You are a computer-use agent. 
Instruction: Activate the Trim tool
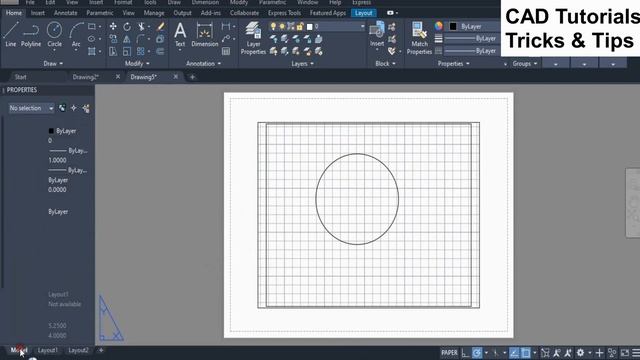pyautogui.click(x=141, y=27)
